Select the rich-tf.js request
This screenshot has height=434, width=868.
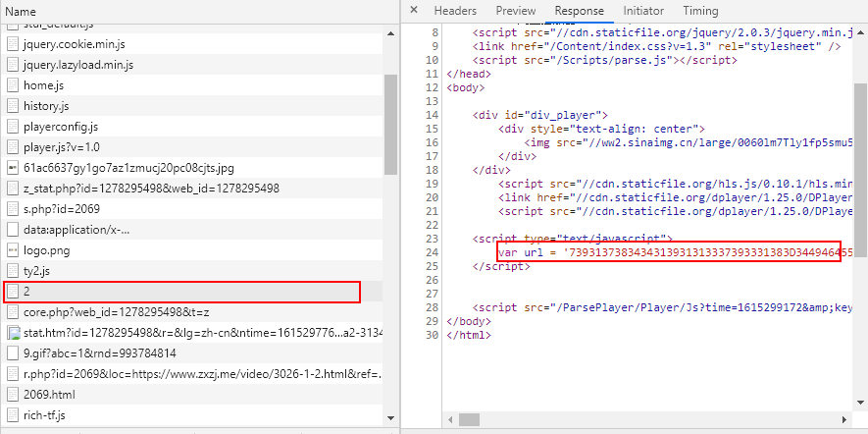(x=192, y=415)
